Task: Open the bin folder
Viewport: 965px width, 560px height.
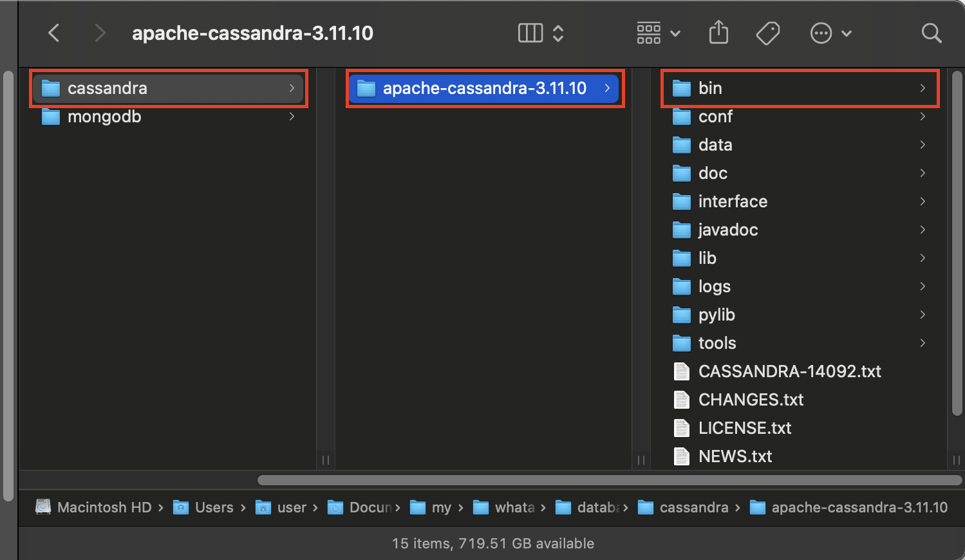Action: [799, 88]
